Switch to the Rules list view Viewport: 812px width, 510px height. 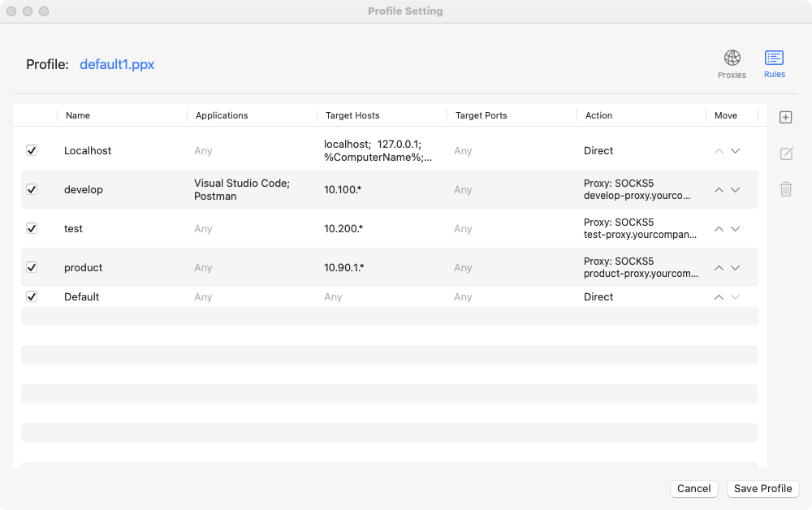(774, 59)
